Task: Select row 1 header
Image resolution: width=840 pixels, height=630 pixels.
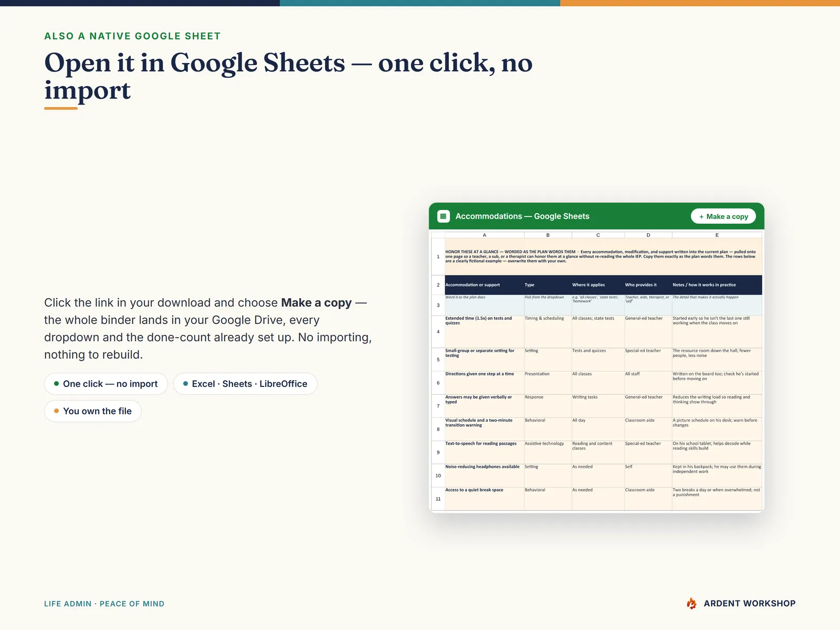Action: (438, 257)
